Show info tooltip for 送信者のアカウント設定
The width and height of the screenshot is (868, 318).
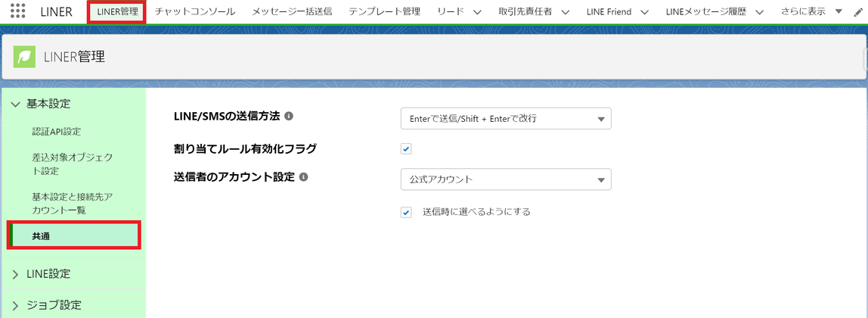point(303,176)
